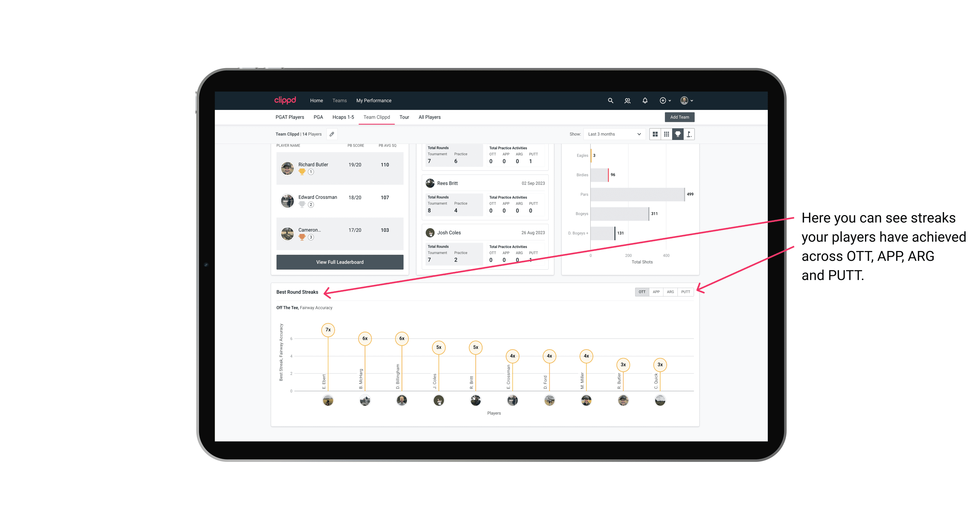
Task: Select the Team Clippd tab
Action: pos(377,117)
